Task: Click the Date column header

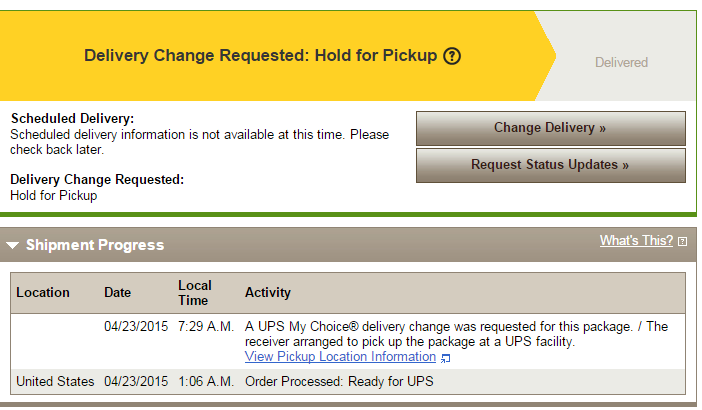Action: [117, 292]
